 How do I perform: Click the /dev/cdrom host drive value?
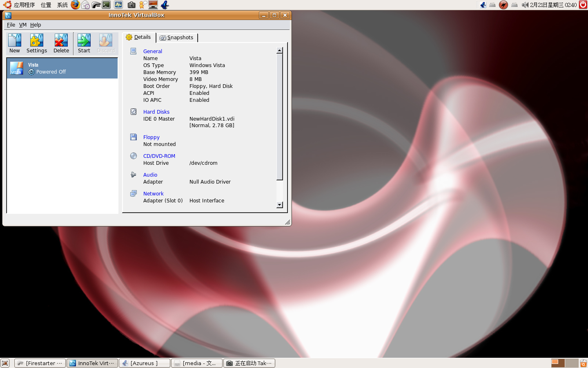[203, 163]
